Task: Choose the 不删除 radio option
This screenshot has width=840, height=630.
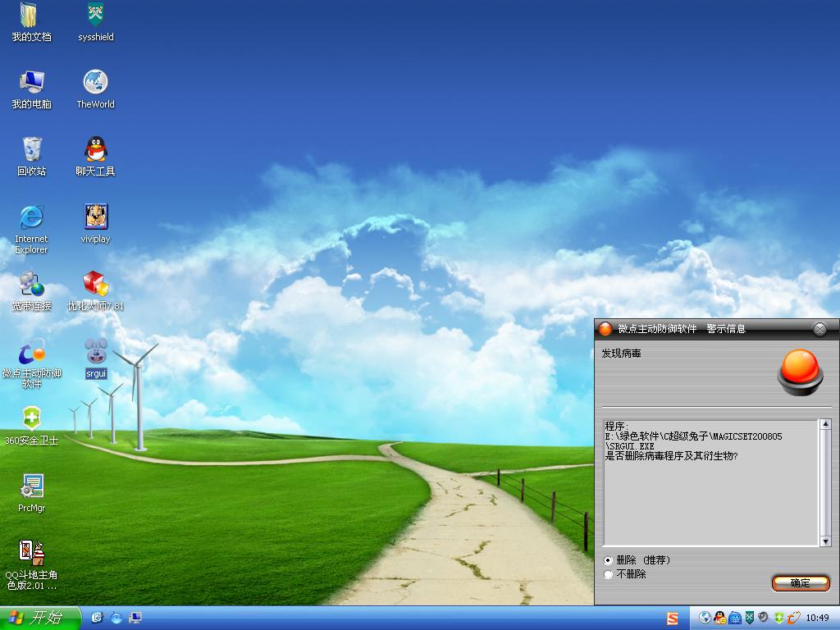Action: point(608,574)
